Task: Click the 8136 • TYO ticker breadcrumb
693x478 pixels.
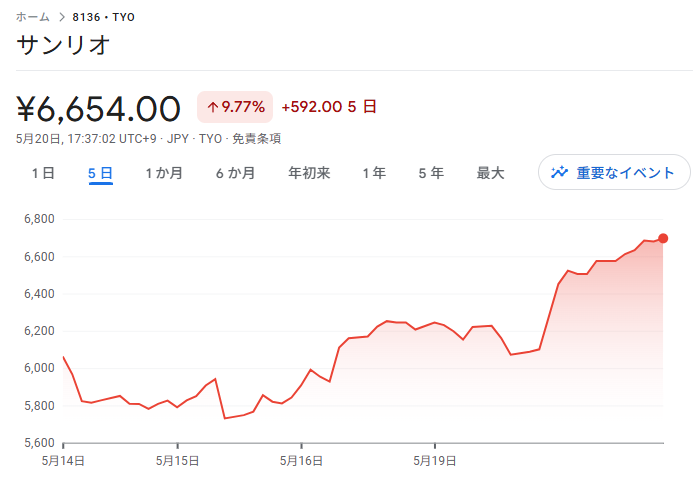Action: 104,17
